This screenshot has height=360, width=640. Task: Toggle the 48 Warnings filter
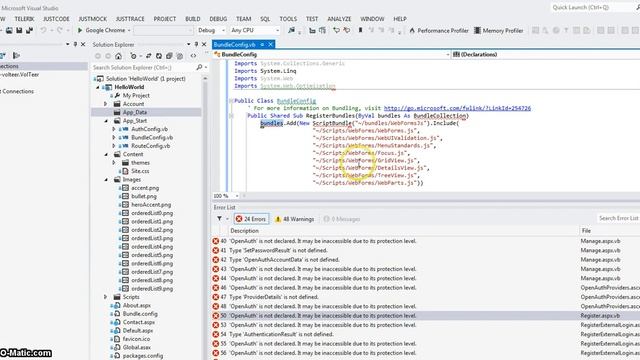[x=295, y=219]
